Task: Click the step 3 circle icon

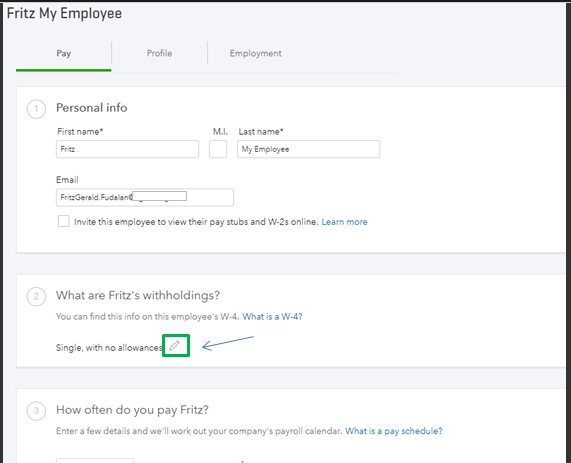Action: tap(36, 411)
